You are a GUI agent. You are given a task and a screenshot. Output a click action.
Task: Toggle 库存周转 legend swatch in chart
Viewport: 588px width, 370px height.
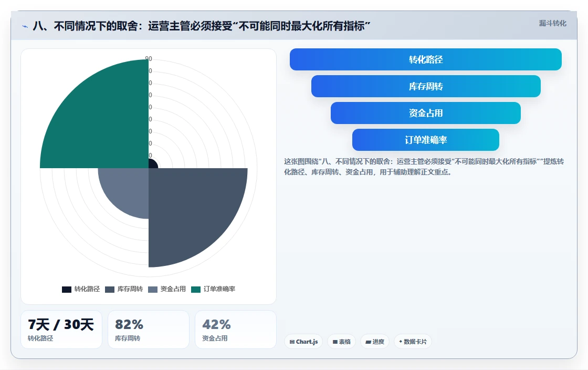pos(110,289)
